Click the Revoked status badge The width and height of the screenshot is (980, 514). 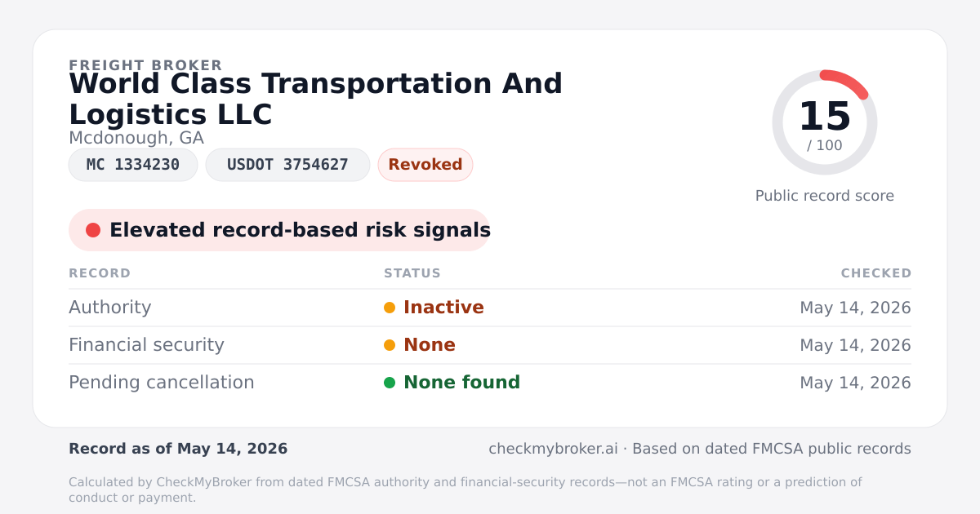[425, 165]
